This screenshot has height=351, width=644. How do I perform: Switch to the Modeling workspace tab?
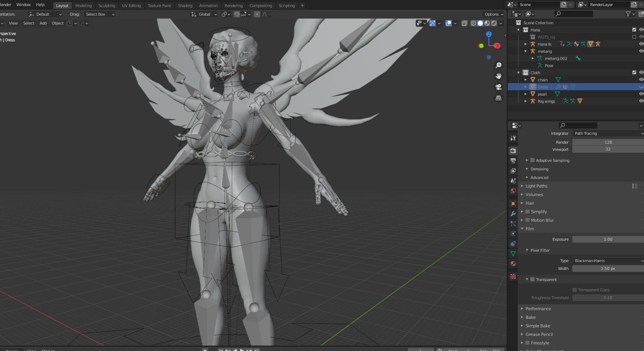(x=83, y=6)
